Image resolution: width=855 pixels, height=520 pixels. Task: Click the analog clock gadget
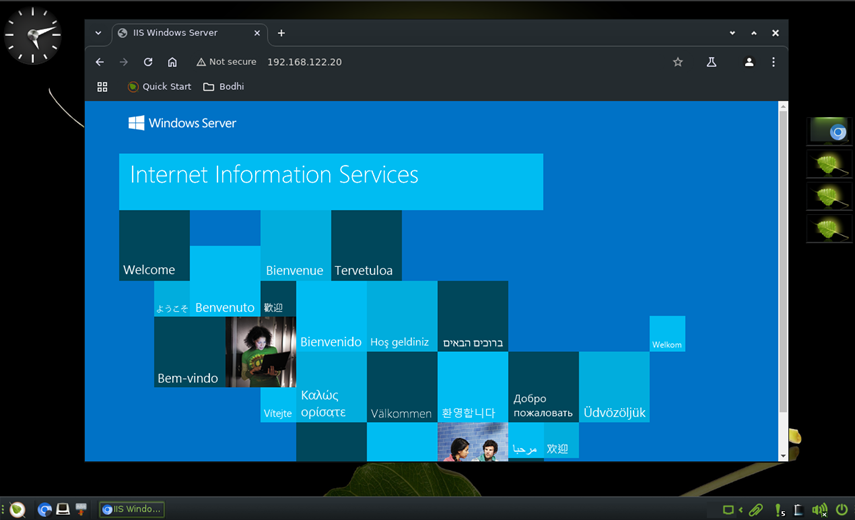point(32,35)
